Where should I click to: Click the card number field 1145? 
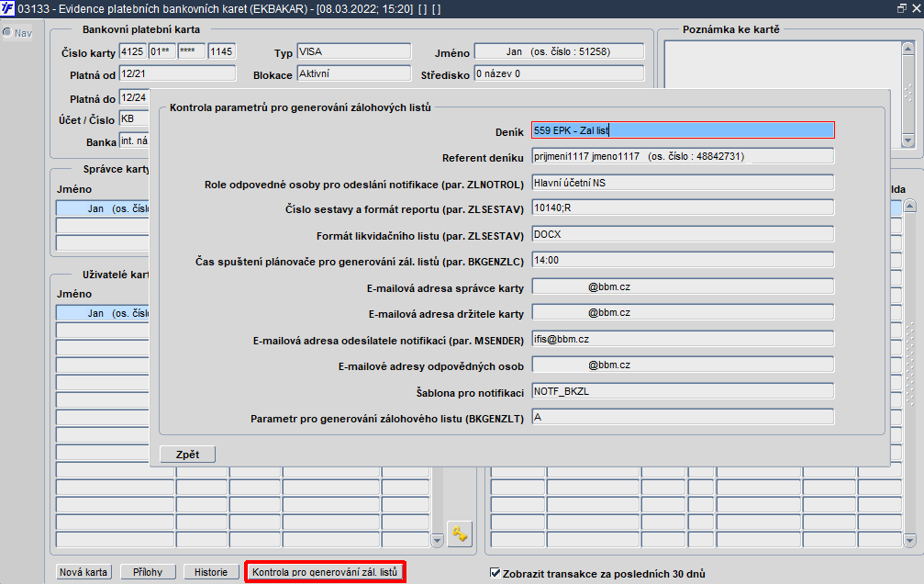tap(221, 51)
